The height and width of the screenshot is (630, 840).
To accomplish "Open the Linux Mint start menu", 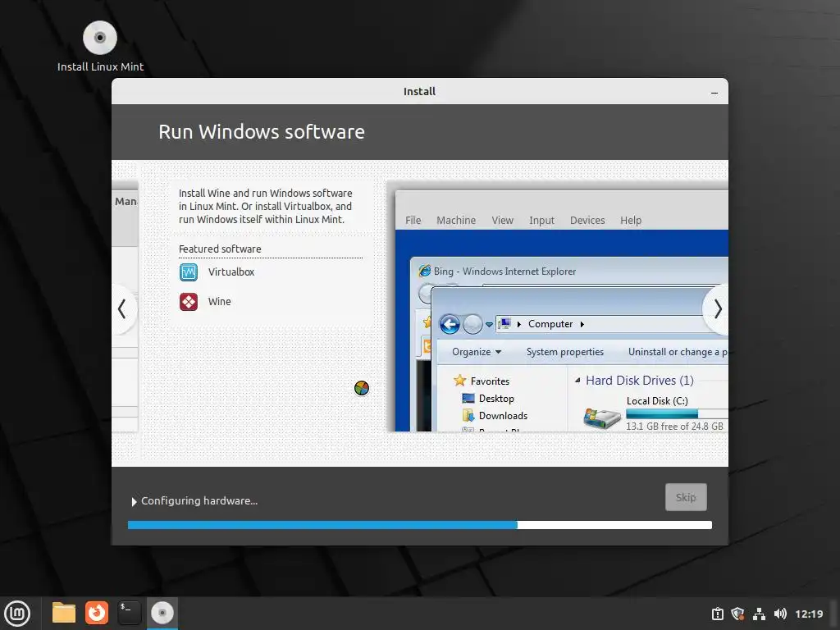I will (17, 614).
